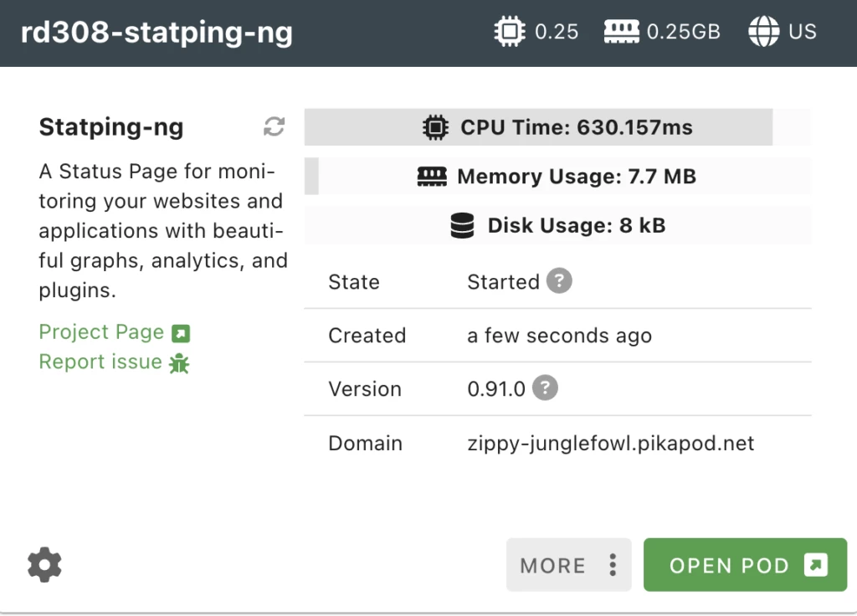Click the rd308-statping-ng pod title

click(157, 33)
